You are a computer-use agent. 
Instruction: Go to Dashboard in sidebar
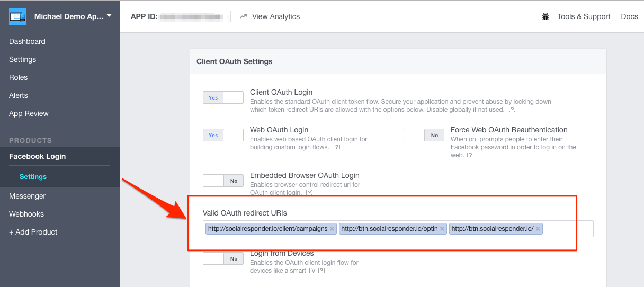(27, 41)
